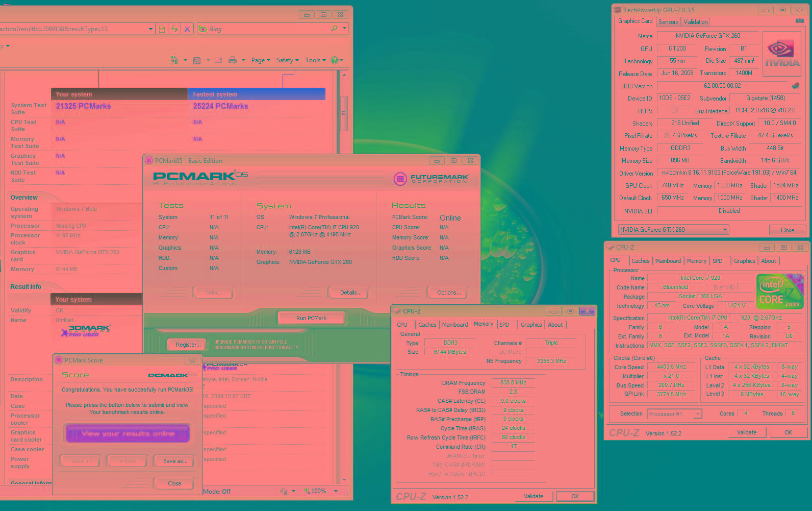Open the GPU selector dropdown in GPU-Z

[x=673, y=230]
